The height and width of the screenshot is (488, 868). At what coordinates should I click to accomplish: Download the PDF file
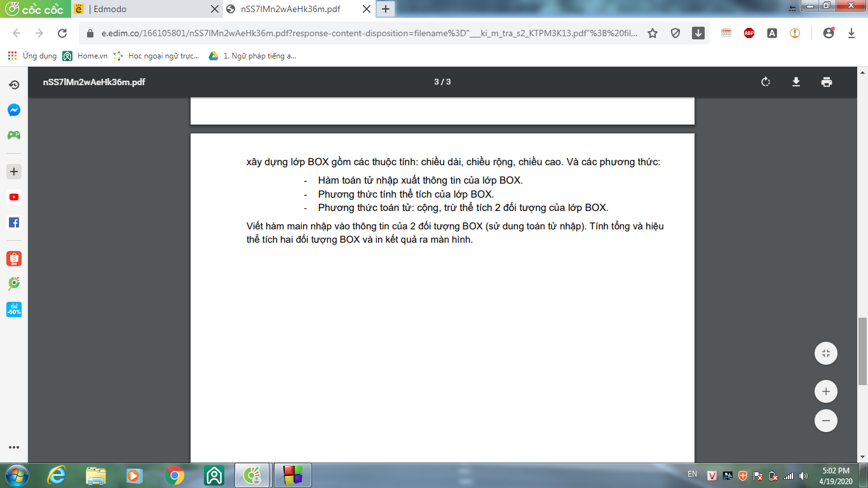pyautogui.click(x=796, y=82)
